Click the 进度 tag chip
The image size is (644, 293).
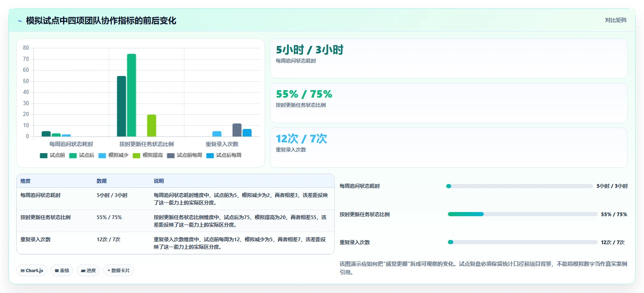pyautogui.click(x=88, y=270)
